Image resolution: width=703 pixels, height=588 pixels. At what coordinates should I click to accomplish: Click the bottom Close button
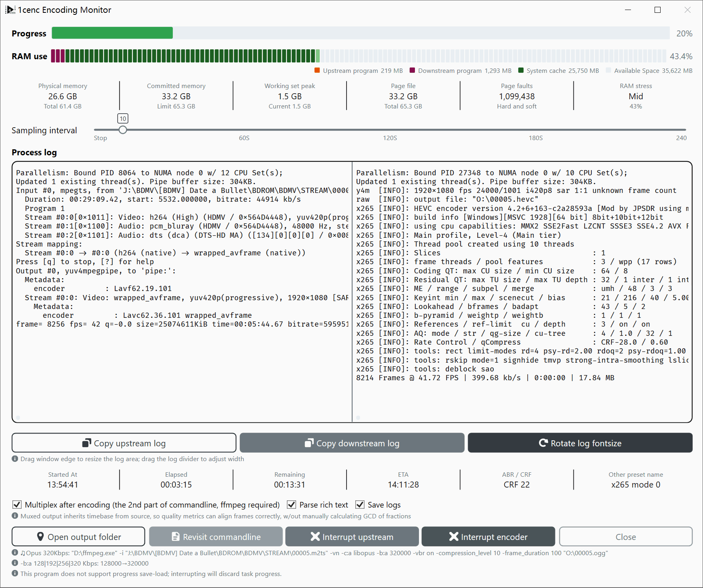pos(626,537)
